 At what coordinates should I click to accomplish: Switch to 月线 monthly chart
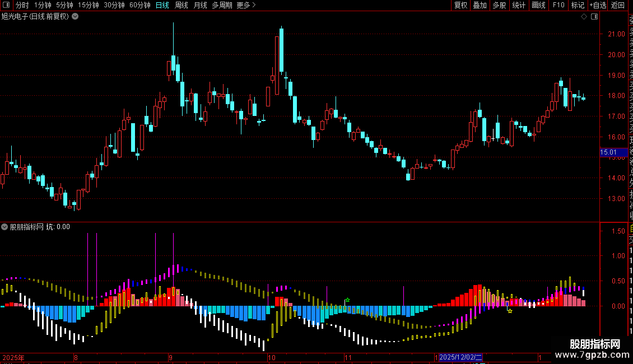200,5
